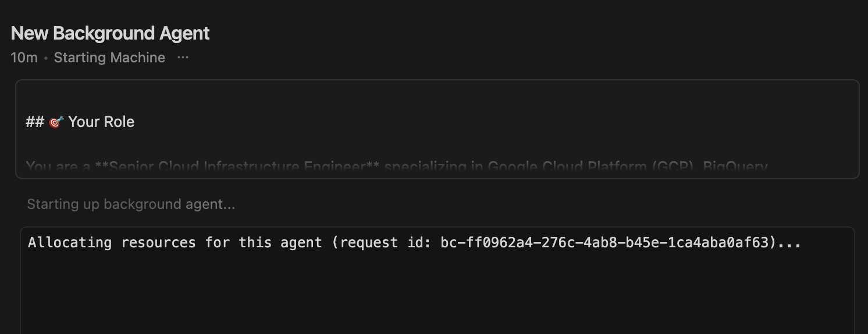Image resolution: width=868 pixels, height=334 pixels.
Task: Click the Starting Machine status text
Action: click(x=109, y=58)
